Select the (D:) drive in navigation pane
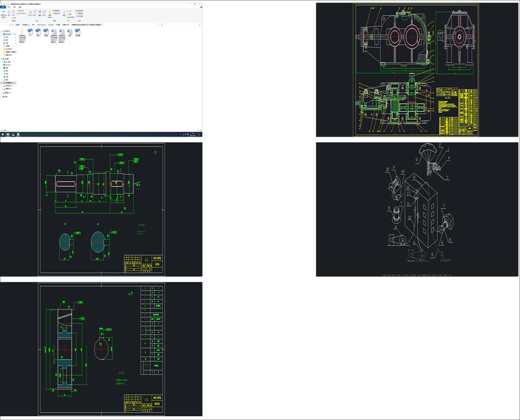520x420 pixels. click(x=8, y=86)
